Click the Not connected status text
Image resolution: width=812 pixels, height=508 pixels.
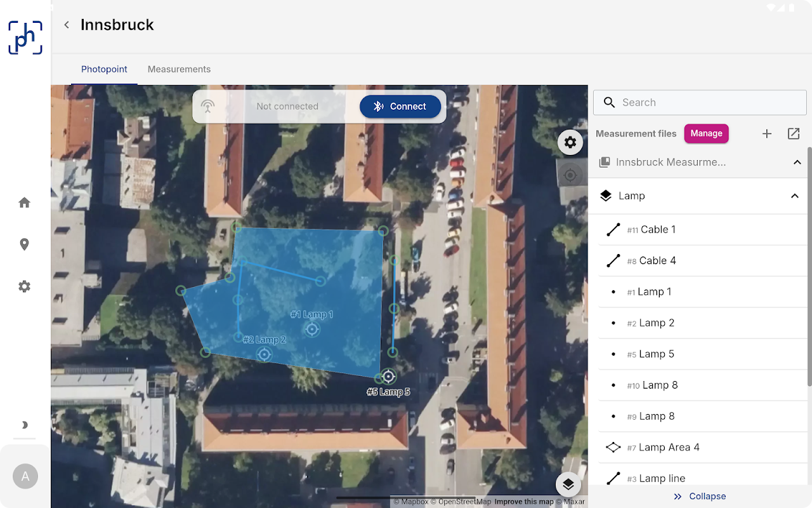(287, 107)
